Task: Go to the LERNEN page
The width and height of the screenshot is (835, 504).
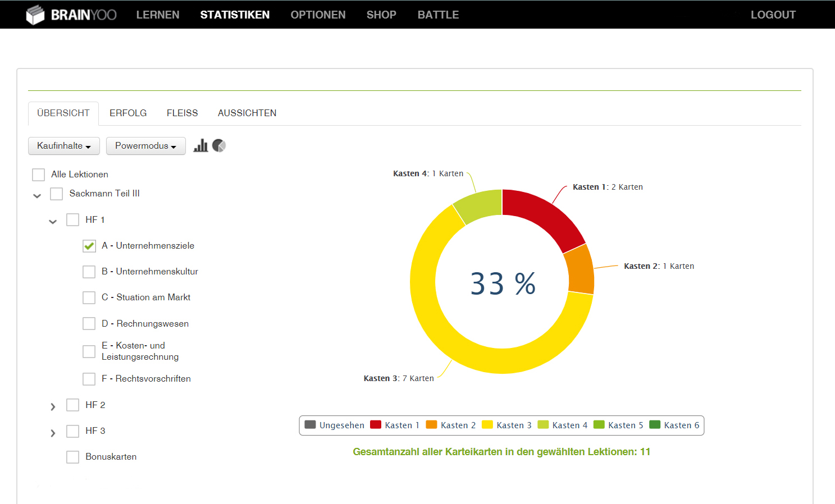Action: (158, 15)
